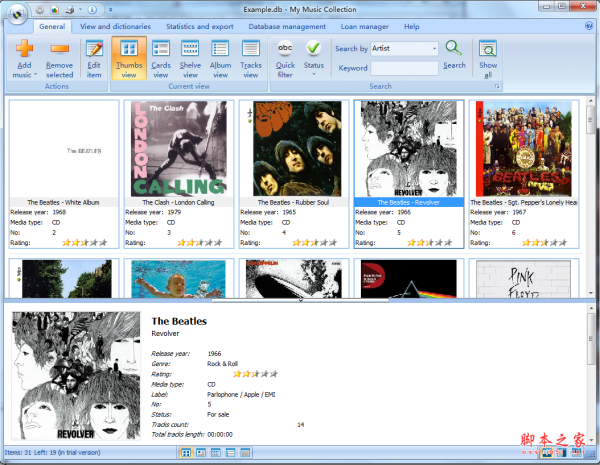600x465 pixels.
Task: Open the Status filter dropdown
Action: tap(314, 58)
